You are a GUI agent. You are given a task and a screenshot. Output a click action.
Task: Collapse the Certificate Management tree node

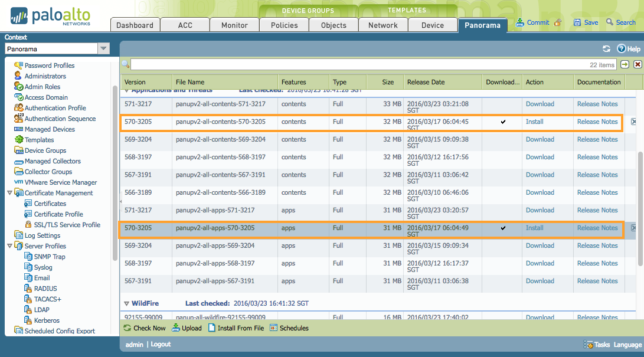tap(9, 193)
